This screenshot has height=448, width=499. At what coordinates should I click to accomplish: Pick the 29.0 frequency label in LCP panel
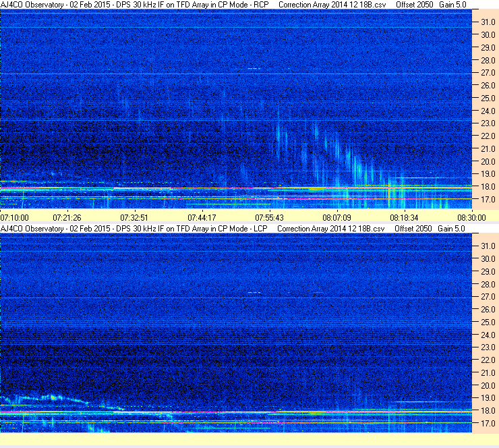point(488,272)
